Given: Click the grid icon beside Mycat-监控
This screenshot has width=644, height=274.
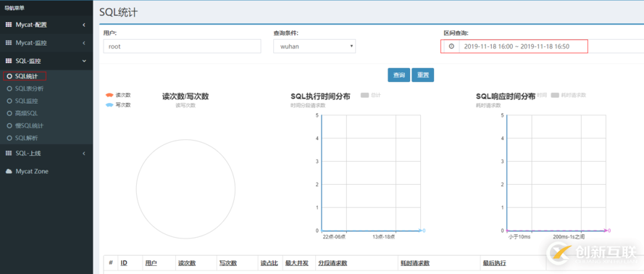Looking at the screenshot, I should tap(9, 43).
